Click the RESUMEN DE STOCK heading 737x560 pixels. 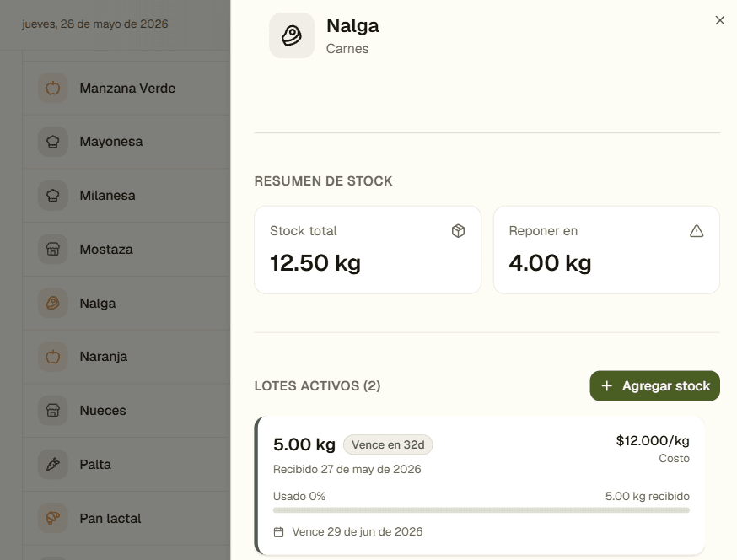[323, 181]
